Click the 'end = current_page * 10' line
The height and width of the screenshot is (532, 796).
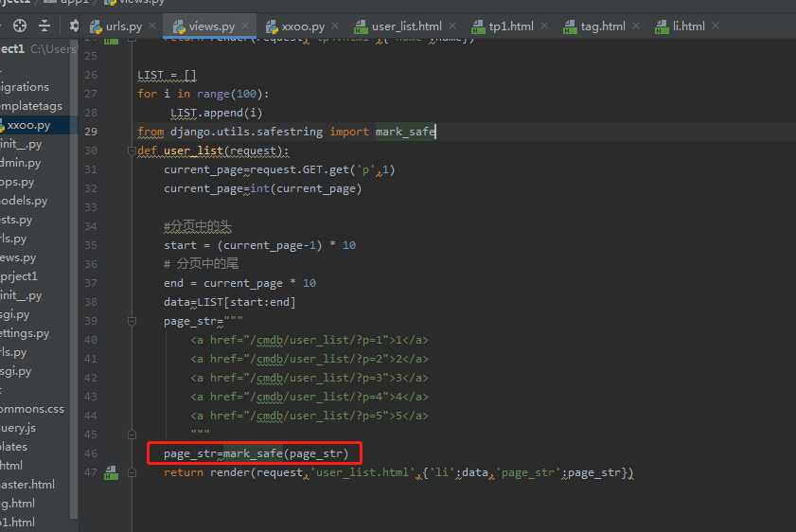click(x=239, y=283)
